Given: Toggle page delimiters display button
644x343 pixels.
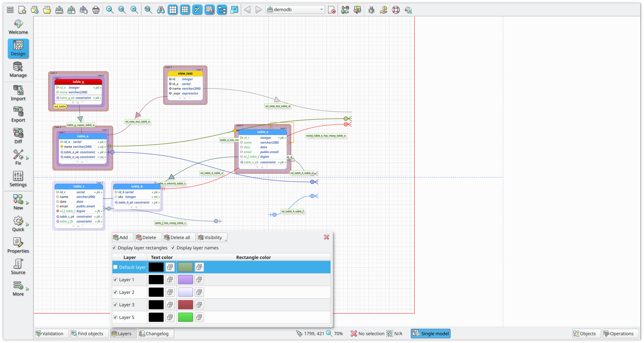Looking at the screenshot, I should (x=185, y=10).
